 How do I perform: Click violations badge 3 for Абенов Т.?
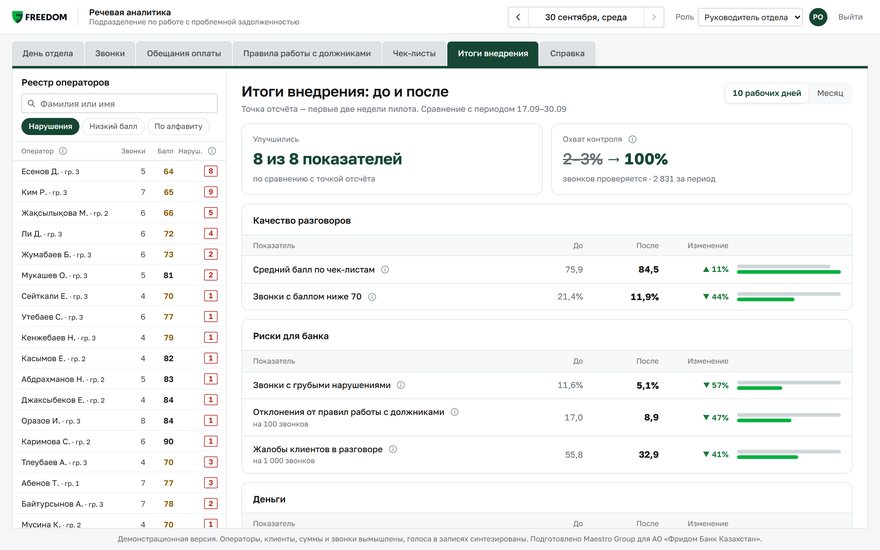[211, 483]
